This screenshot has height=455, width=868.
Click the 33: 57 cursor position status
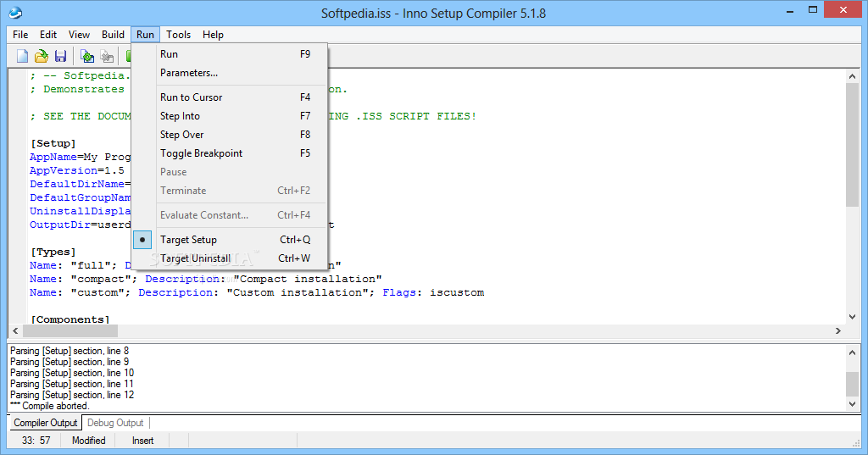(36, 441)
